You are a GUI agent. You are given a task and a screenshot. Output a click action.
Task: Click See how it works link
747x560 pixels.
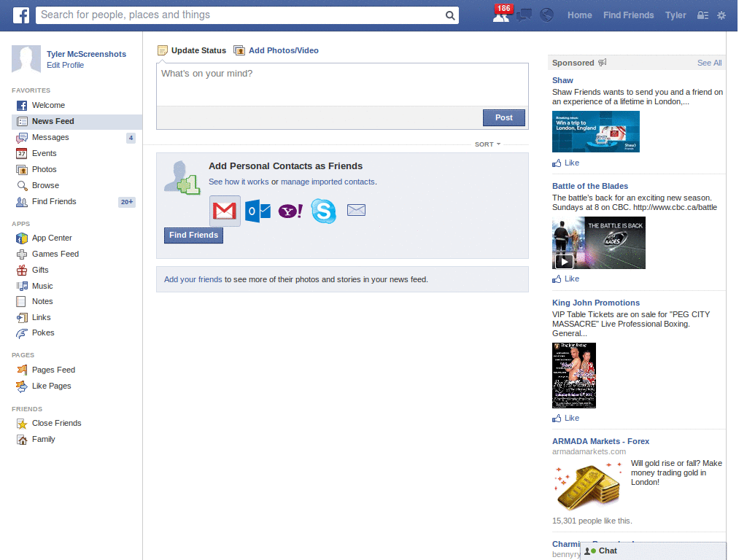coord(239,182)
